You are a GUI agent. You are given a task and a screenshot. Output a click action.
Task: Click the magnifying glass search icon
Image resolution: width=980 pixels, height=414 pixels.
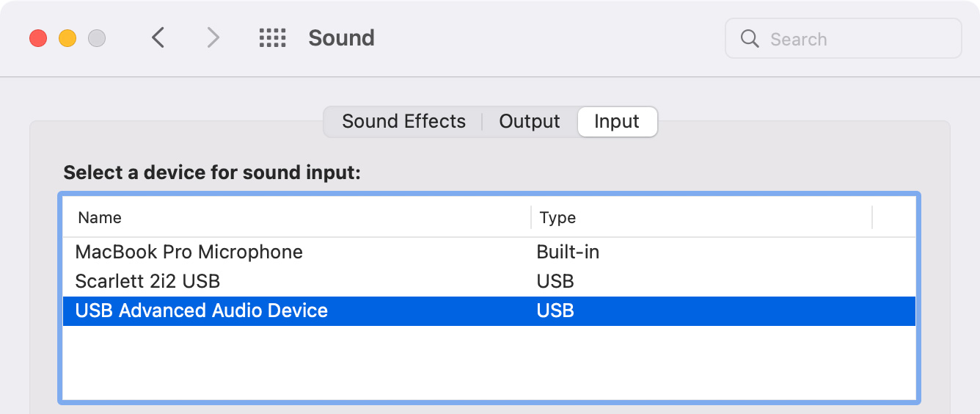(x=750, y=38)
